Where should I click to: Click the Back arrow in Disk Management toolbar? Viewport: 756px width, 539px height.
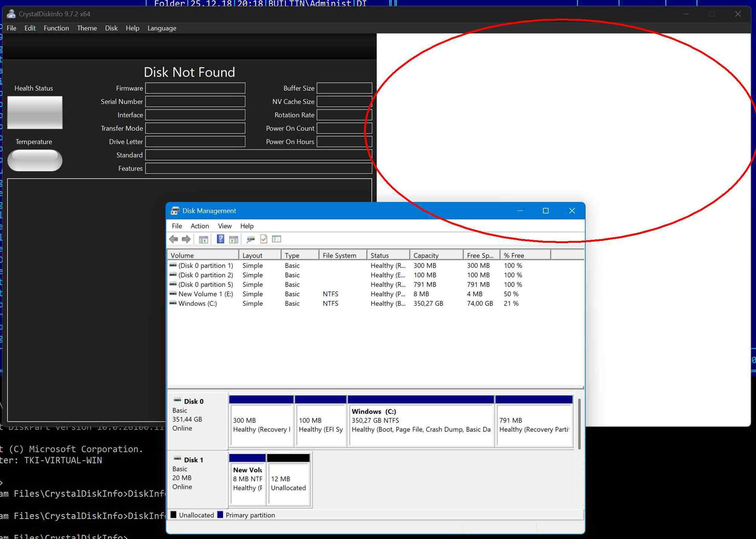(173, 239)
